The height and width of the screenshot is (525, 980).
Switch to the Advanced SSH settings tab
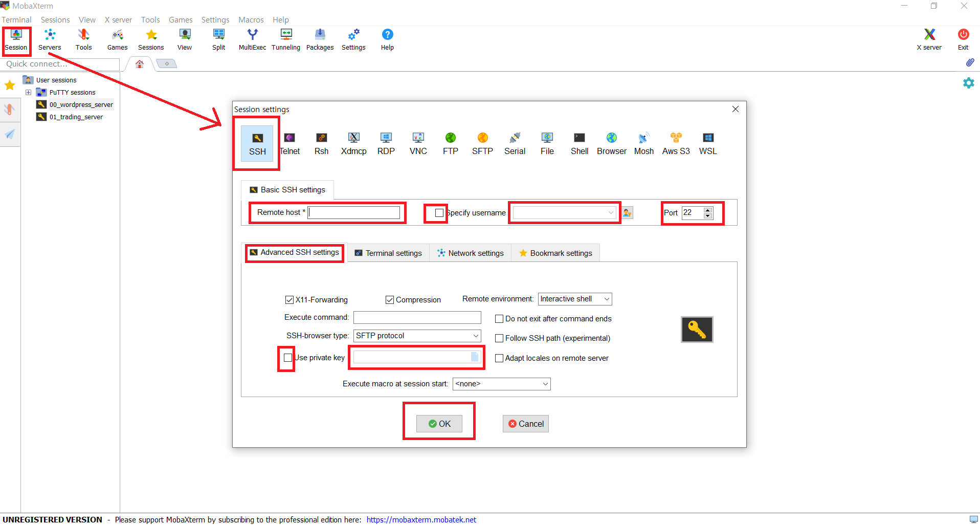pos(295,252)
